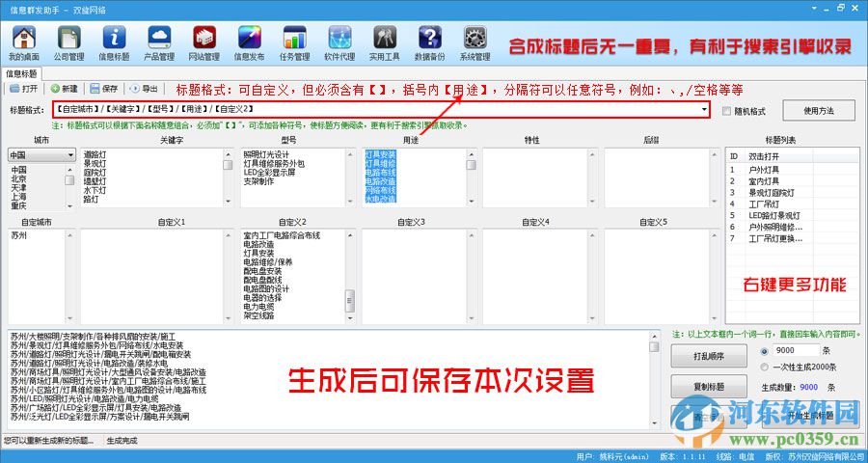Click 导出 toolbar button
Screen dimensions: 868x463
144,89
